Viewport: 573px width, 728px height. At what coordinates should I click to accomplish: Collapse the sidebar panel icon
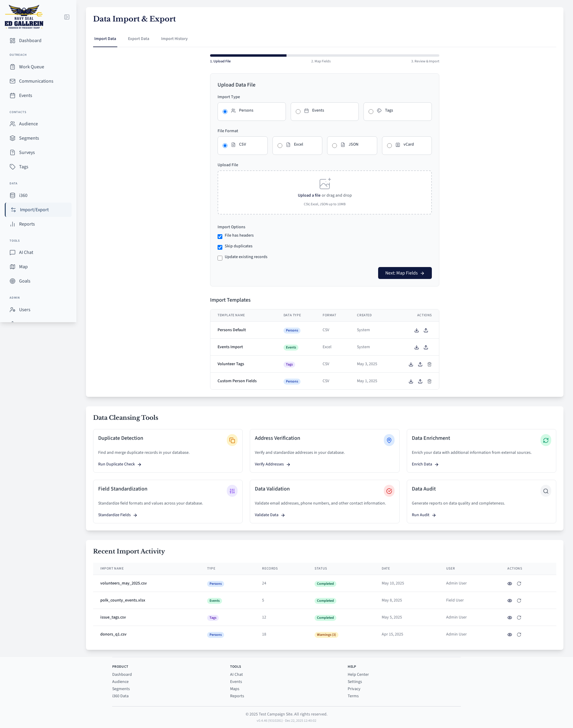67,17
